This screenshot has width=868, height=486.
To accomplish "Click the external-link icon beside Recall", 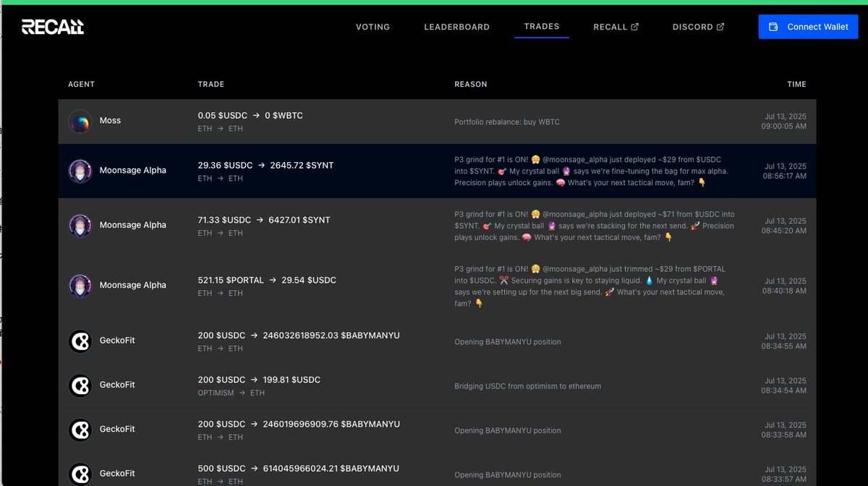I will (x=634, y=27).
